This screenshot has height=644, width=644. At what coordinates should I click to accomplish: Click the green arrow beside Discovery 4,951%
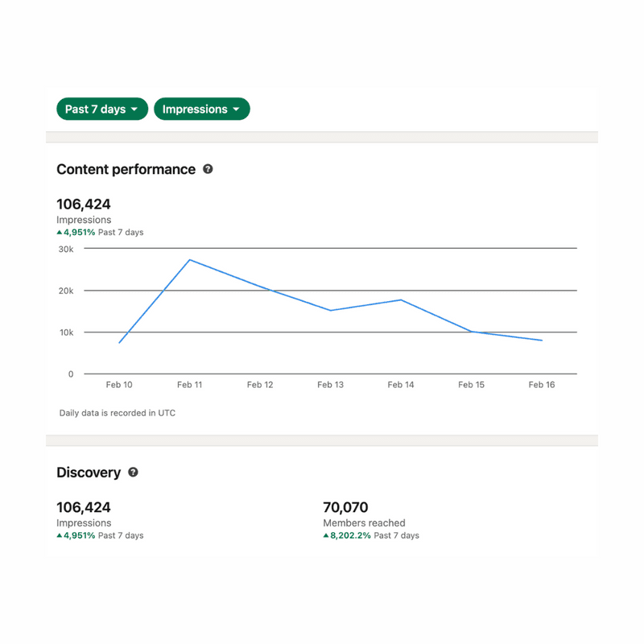pyautogui.click(x=60, y=535)
